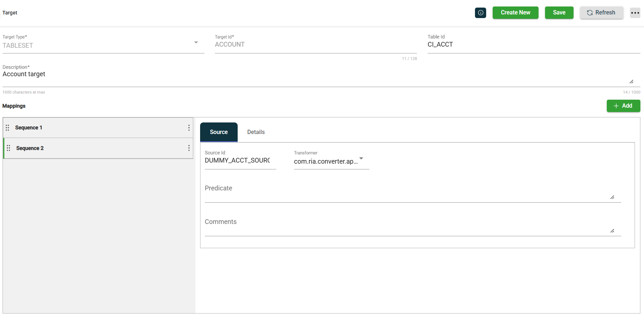Click the Create New button

coord(515,13)
